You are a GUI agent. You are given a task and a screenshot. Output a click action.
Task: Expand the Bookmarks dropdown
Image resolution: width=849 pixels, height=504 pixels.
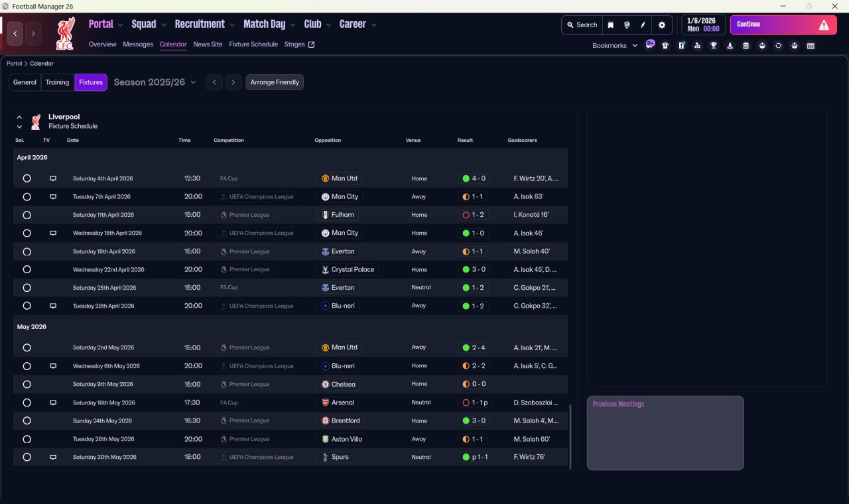615,46
